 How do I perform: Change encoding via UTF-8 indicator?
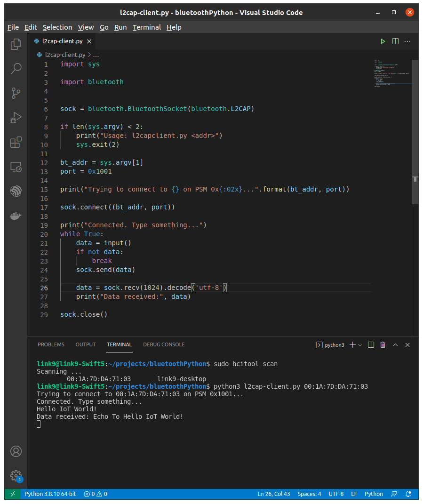point(336,494)
